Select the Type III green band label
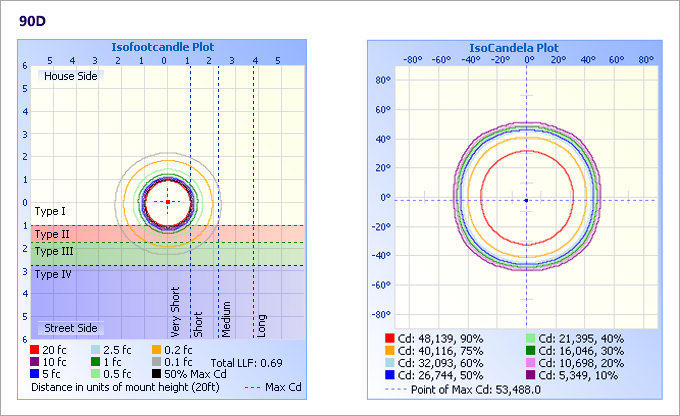 pyautogui.click(x=53, y=251)
